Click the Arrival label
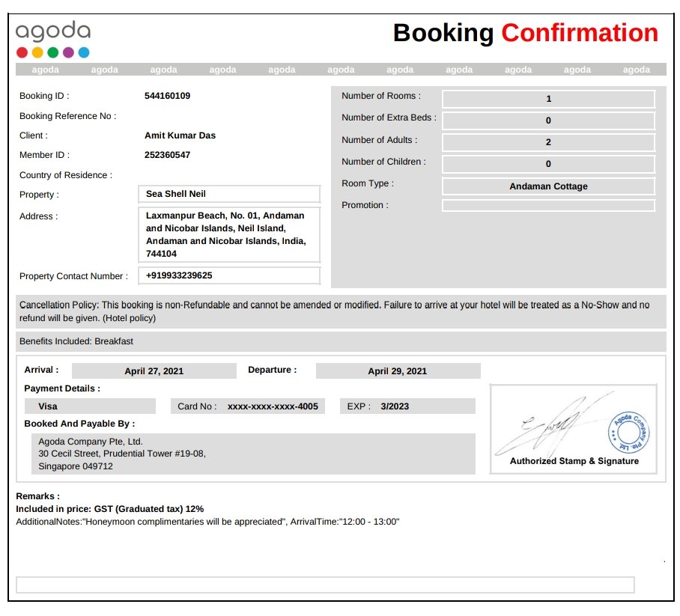Viewport: 680px width, 616px height. (41, 370)
